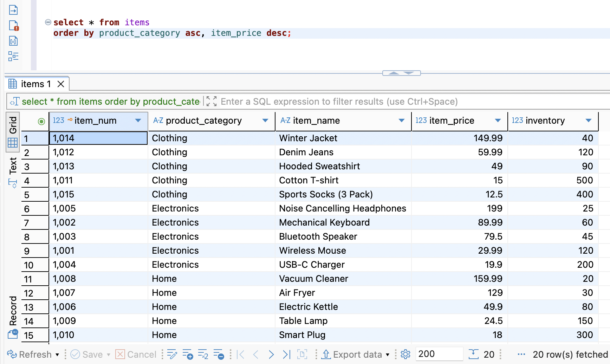
Task: Click the price cell 159.99
Action: (x=460, y=279)
